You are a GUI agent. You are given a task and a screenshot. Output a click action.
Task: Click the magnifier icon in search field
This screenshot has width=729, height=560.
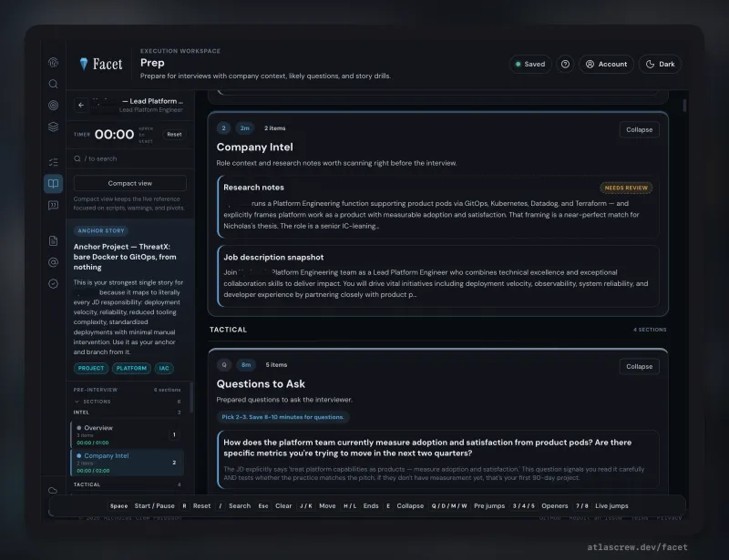coord(77,158)
